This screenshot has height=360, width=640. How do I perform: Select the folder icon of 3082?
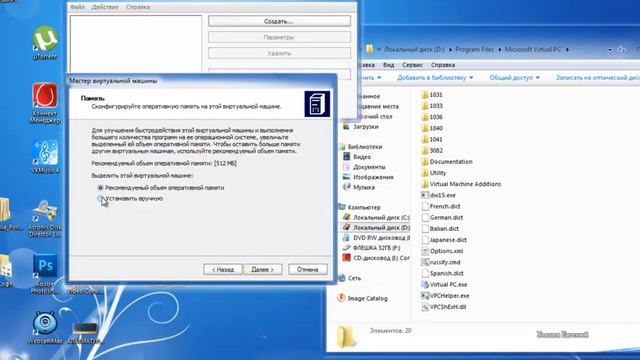tap(425, 151)
